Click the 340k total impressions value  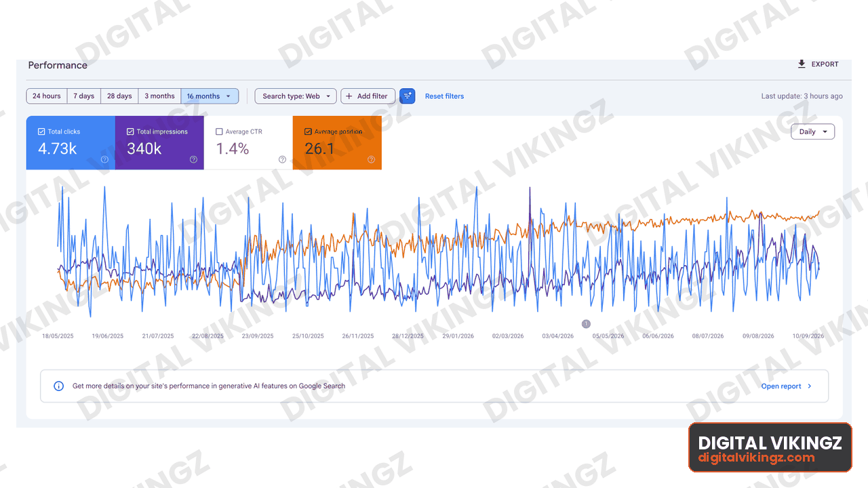(x=144, y=148)
